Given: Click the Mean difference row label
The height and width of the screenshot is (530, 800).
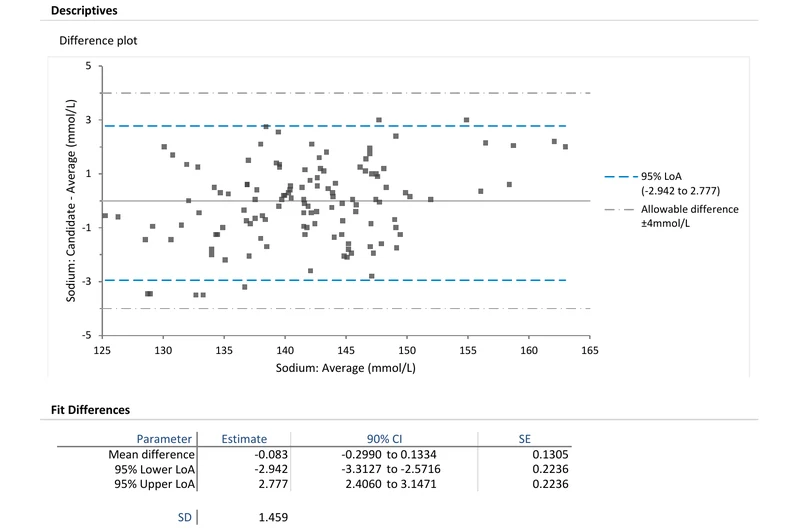Looking at the screenshot, I should [x=152, y=454].
